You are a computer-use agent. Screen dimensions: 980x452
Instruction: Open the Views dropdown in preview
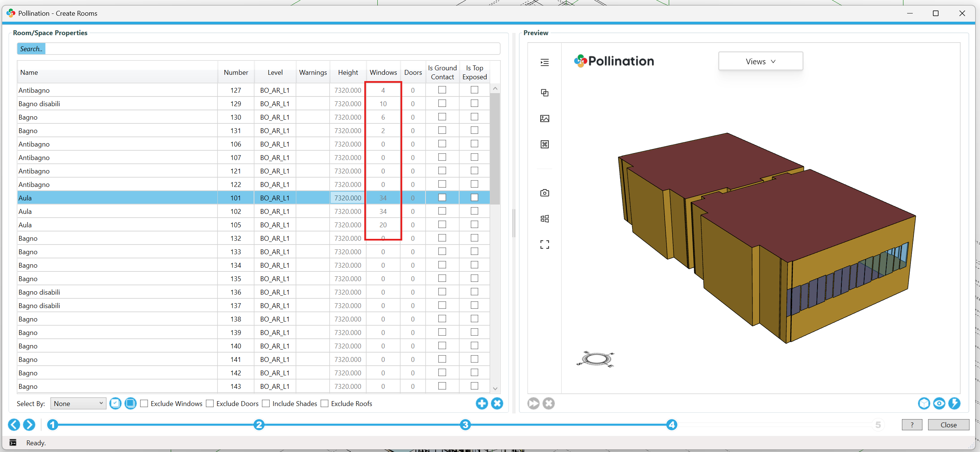point(760,61)
